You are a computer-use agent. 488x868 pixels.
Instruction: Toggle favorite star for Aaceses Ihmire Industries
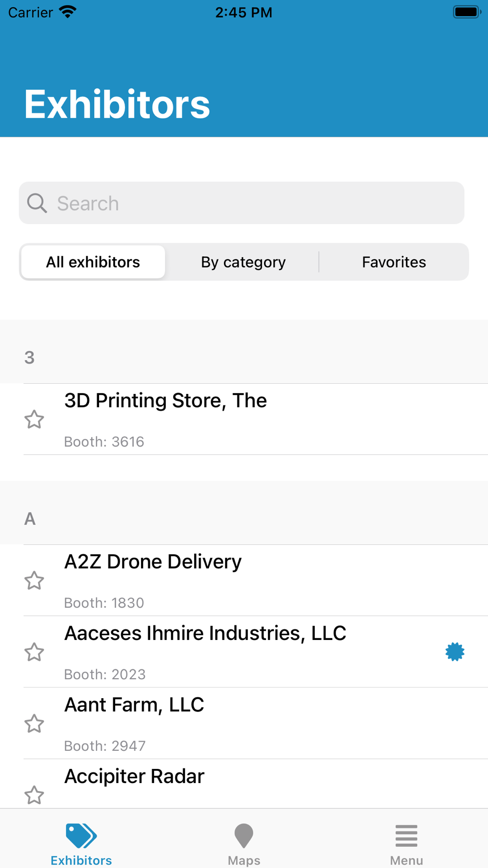click(34, 652)
